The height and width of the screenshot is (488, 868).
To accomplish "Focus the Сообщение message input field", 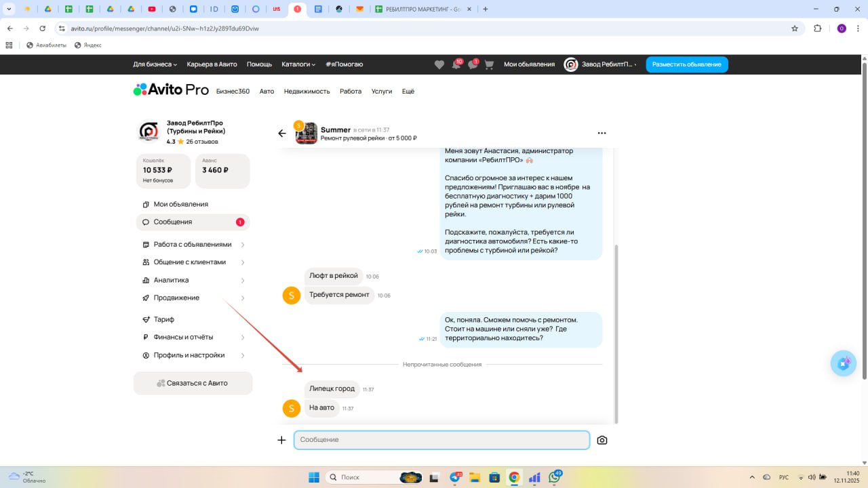I will point(441,440).
